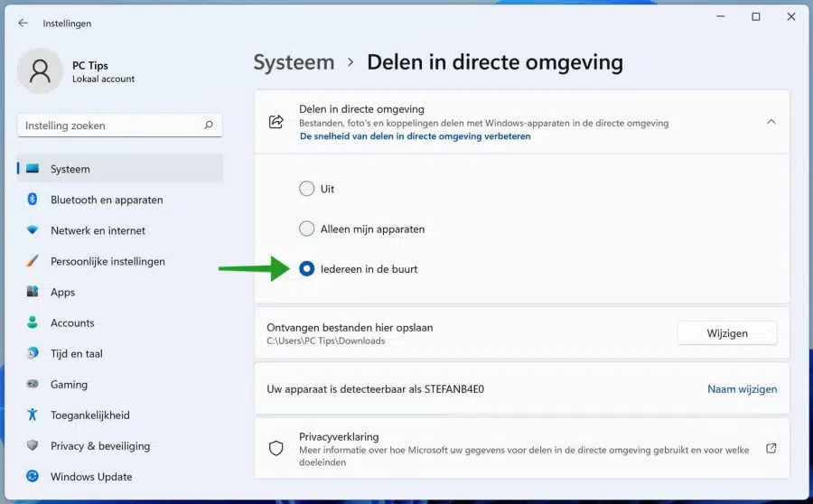Minimize the Instellingen window
Image resolution: width=813 pixels, height=504 pixels.
pos(720,16)
